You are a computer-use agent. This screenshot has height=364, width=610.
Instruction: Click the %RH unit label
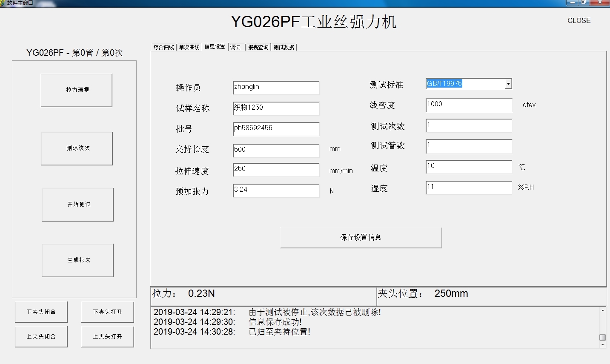point(526,188)
